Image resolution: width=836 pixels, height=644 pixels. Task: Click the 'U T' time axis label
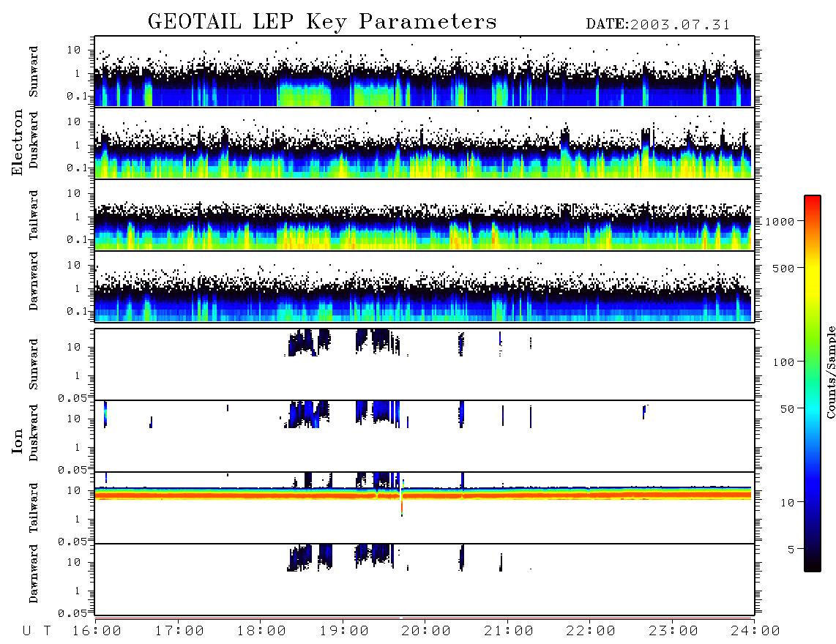[x=37, y=631]
